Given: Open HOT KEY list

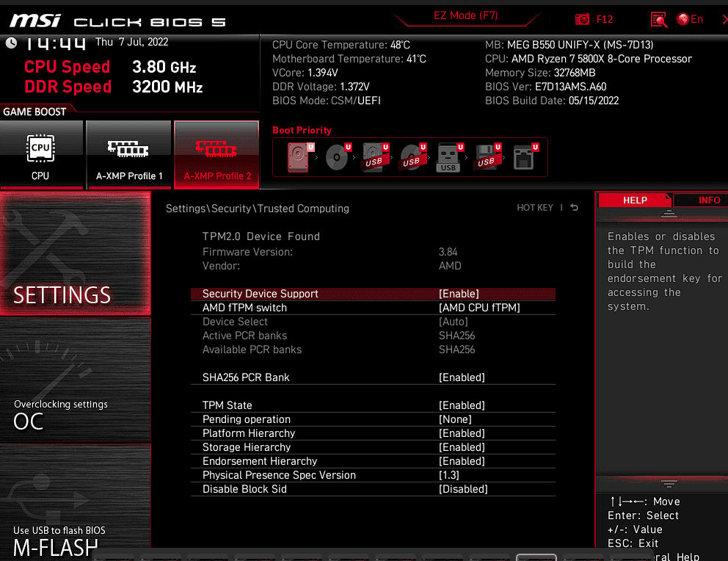Looking at the screenshot, I should click(x=535, y=208).
